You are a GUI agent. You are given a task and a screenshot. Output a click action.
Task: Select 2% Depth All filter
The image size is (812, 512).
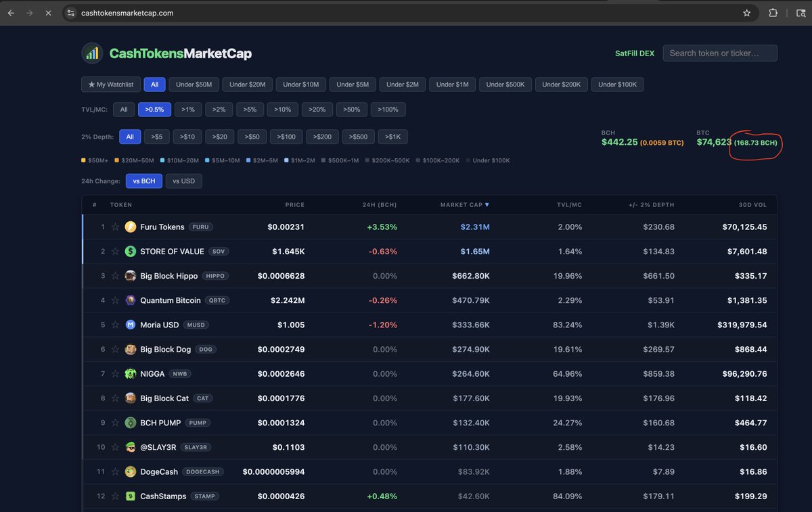[x=130, y=137]
